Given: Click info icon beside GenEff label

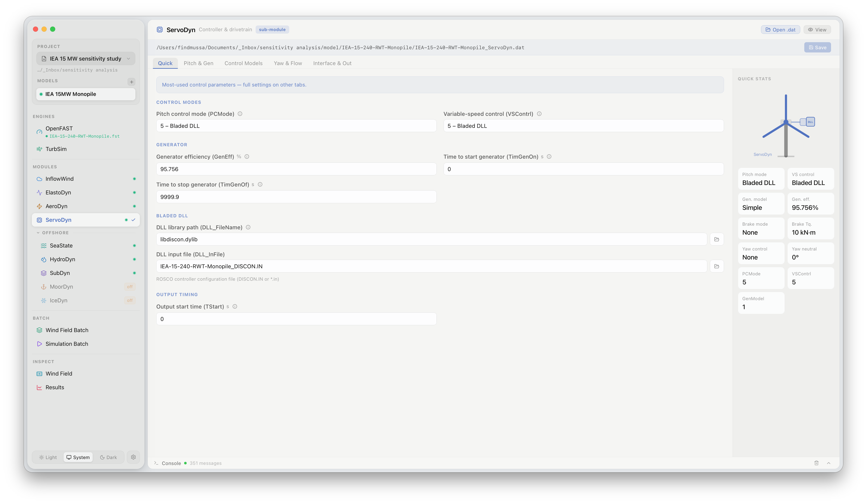Looking at the screenshot, I should pos(247,157).
